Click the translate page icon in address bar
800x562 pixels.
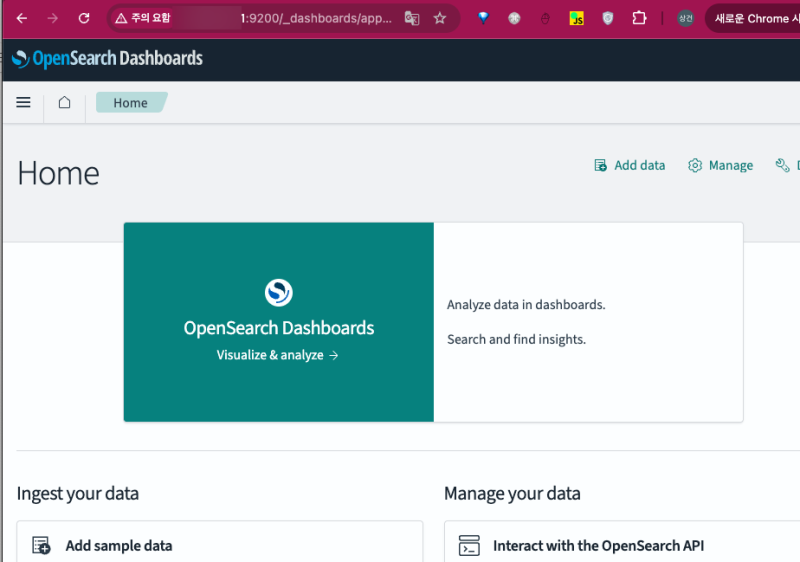(412, 18)
